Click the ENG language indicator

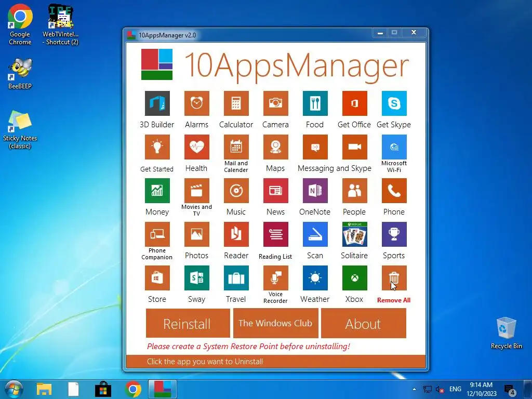455,389
